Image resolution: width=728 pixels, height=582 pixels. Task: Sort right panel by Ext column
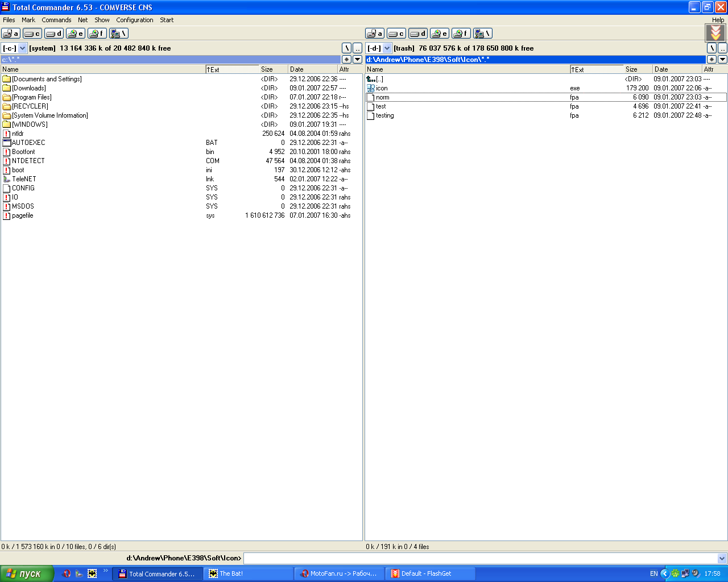[597, 69]
